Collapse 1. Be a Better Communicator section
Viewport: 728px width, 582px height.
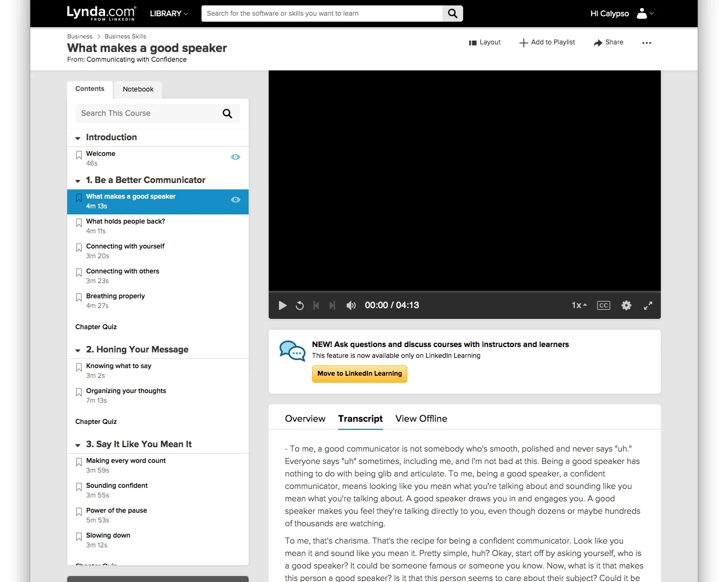[x=78, y=181]
